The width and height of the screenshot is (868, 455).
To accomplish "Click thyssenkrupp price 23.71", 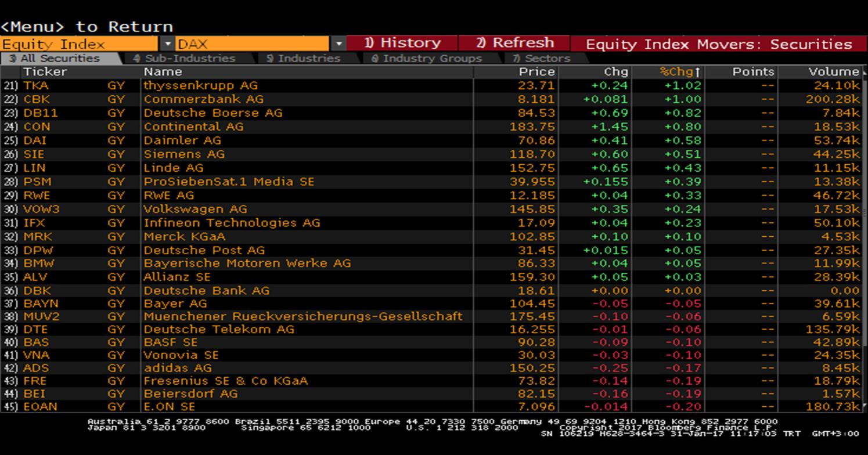I will point(536,85).
